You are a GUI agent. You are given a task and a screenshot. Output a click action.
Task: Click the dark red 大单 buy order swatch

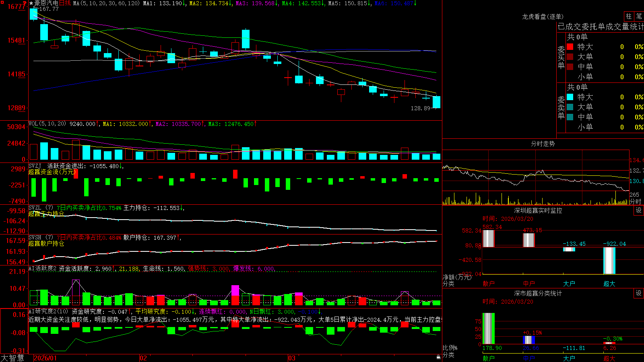point(570,57)
